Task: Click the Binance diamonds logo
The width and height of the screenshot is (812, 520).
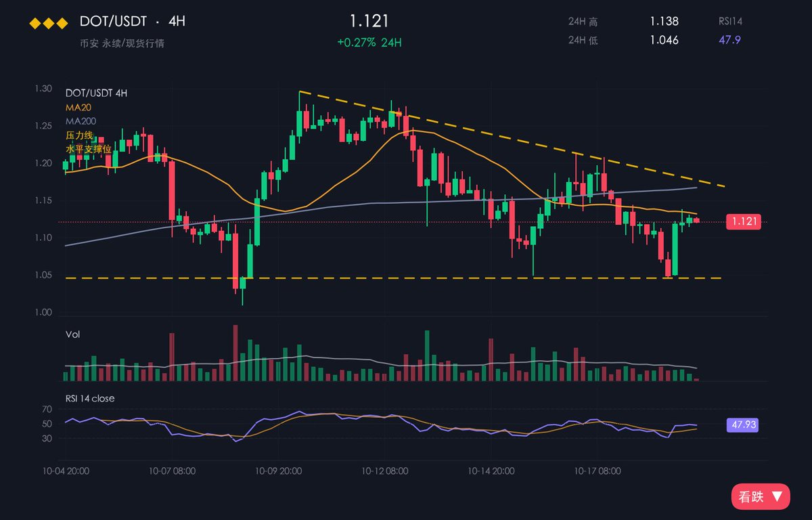Action: click(x=48, y=24)
